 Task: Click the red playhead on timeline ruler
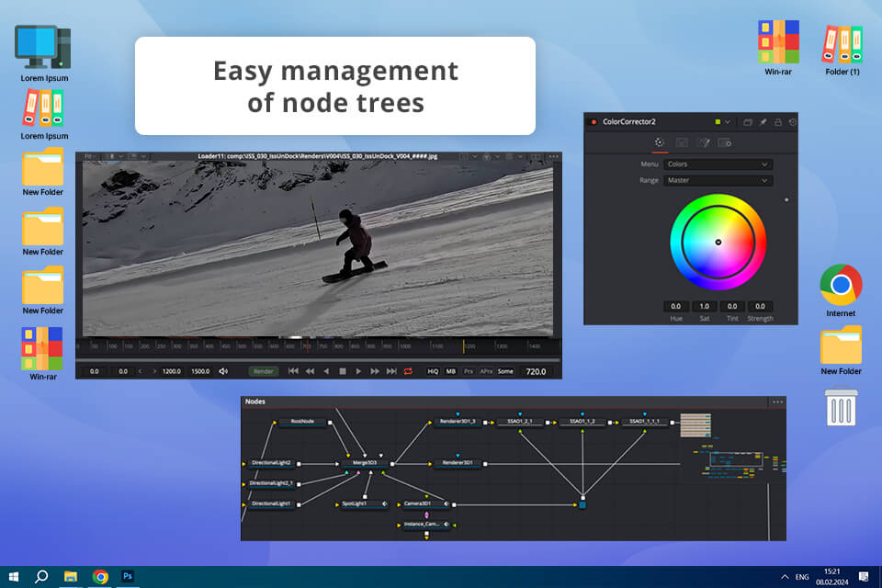[307, 345]
